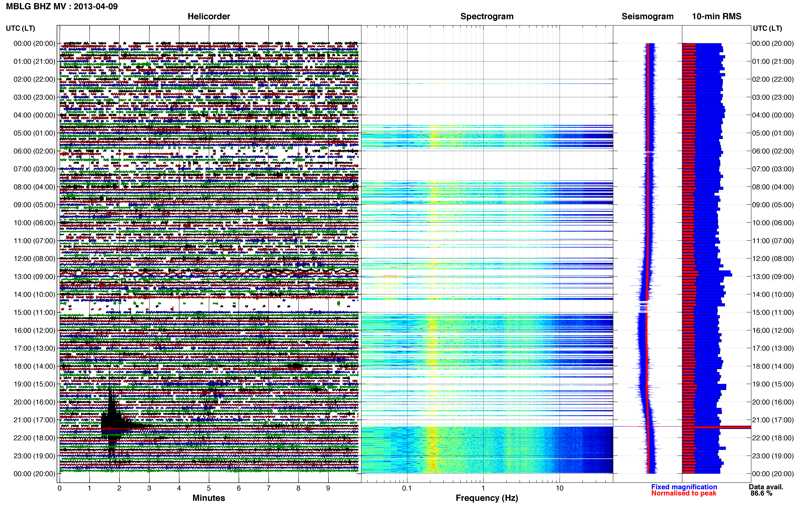Click the '0.1' frequency tick label

point(407,488)
